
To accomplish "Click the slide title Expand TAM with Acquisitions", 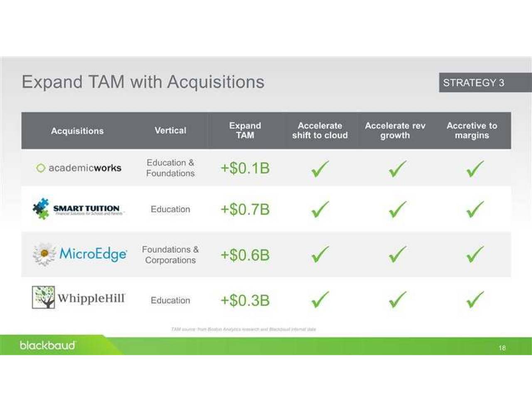I will point(143,82).
